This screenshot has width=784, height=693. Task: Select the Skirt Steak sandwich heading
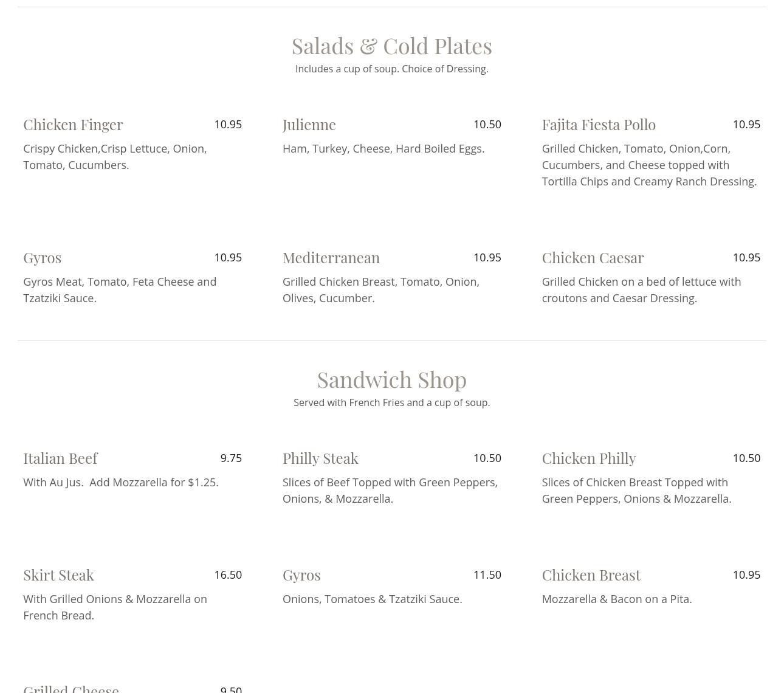point(58,575)
